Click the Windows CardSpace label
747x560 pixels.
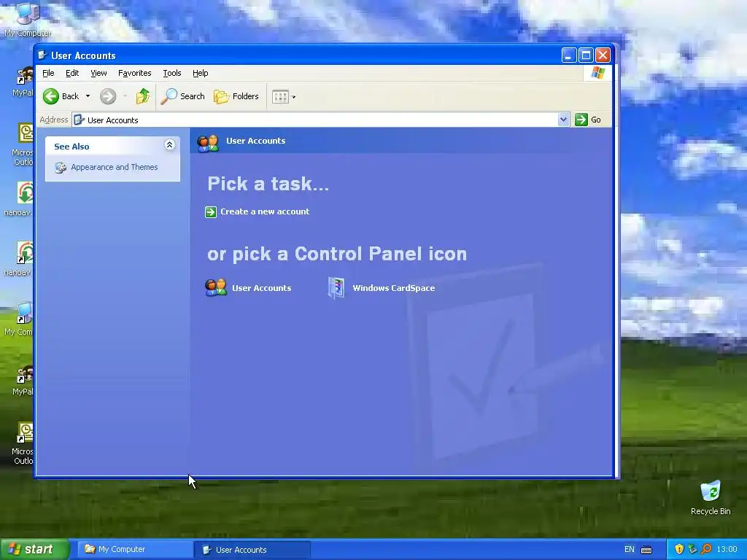pyautogui.click(x=393, y=288)
